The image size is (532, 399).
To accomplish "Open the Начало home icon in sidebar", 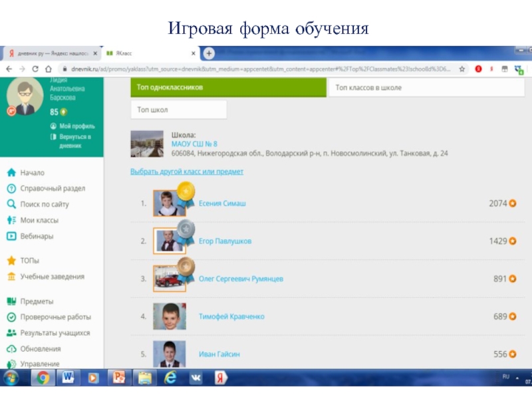I will click(x=11, y=173).
